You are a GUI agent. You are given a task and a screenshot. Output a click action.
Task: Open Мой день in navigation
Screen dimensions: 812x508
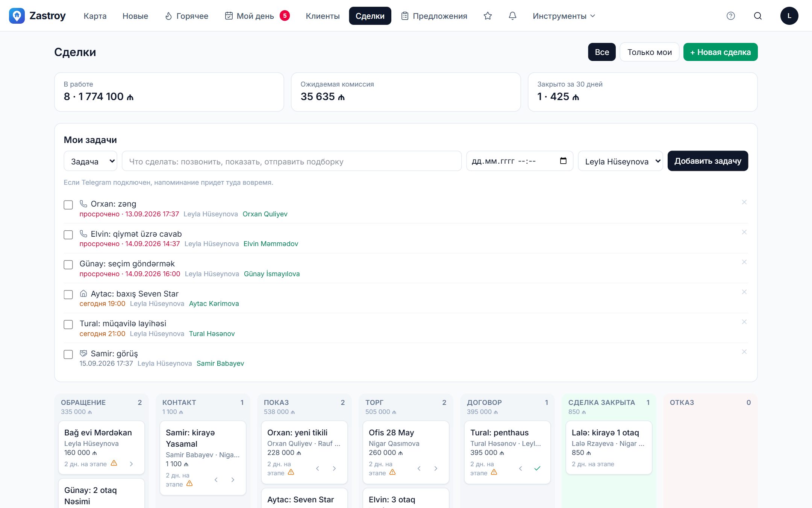tap(257, 16)
